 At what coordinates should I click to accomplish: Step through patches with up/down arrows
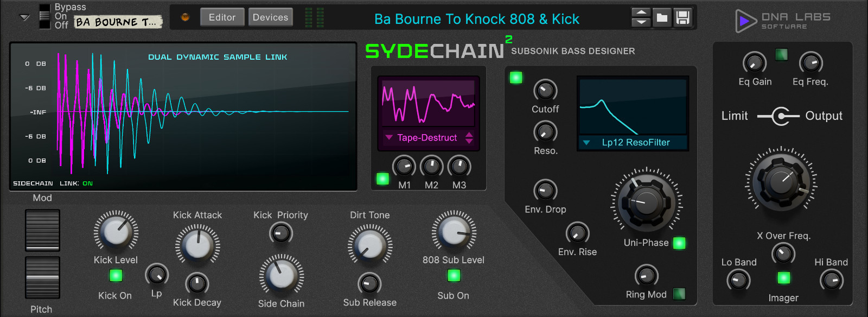coord(641,17)
